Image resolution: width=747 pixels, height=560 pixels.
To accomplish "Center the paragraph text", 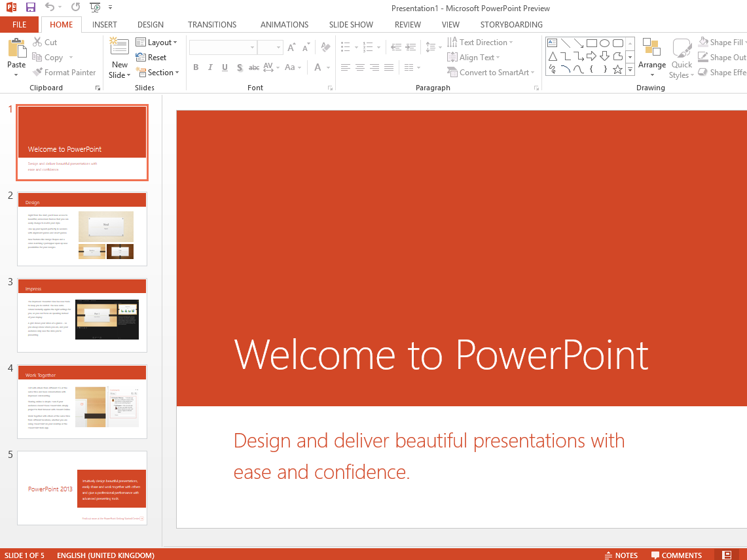I will coord(360,67).
